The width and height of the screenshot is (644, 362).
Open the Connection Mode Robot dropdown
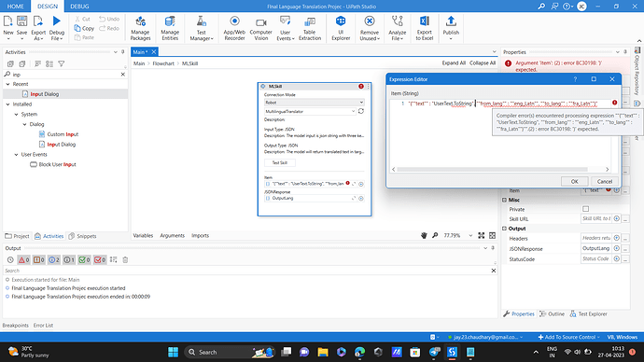315,103
